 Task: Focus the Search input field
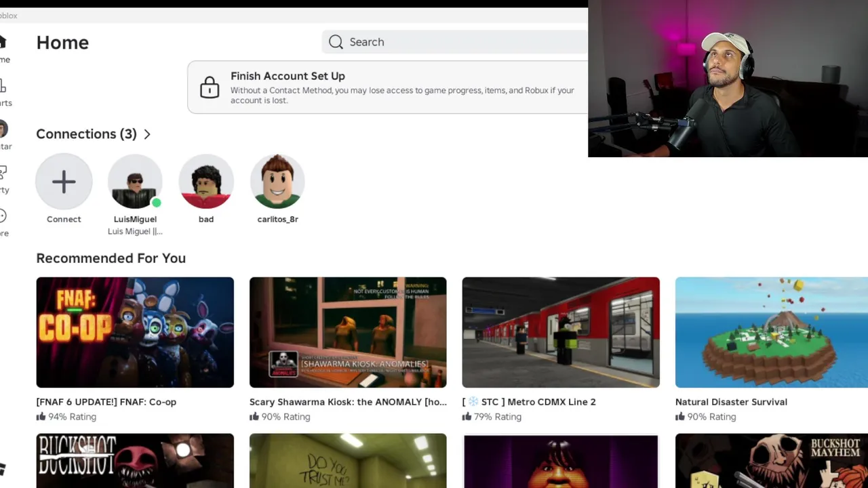coord(455,42)
